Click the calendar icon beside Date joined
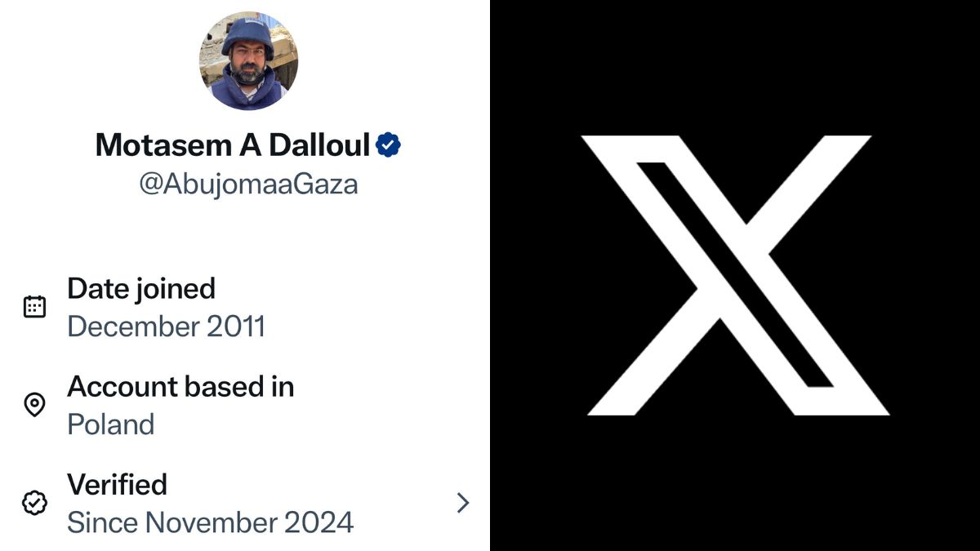 pos(34,306)
